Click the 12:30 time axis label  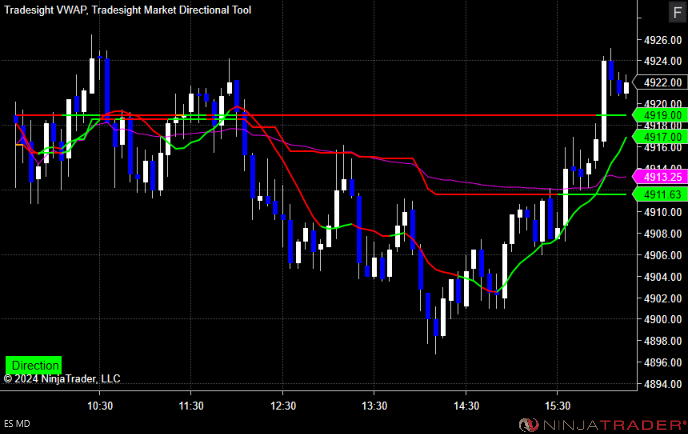pos(283,406)
